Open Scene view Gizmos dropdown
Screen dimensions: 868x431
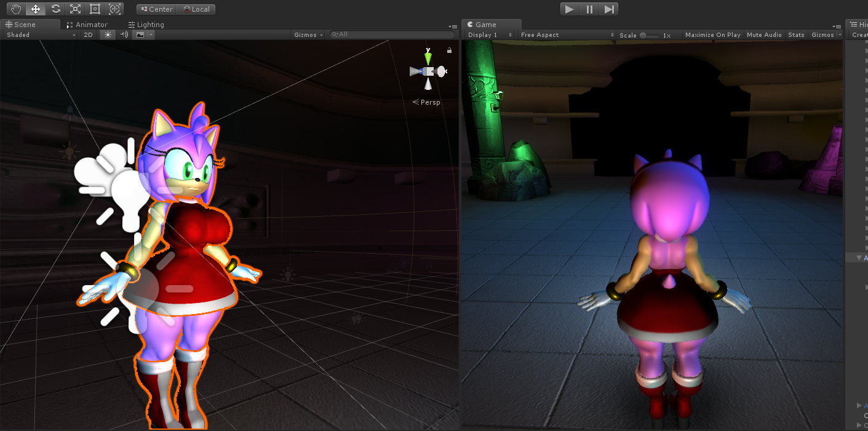click(308, 35)
